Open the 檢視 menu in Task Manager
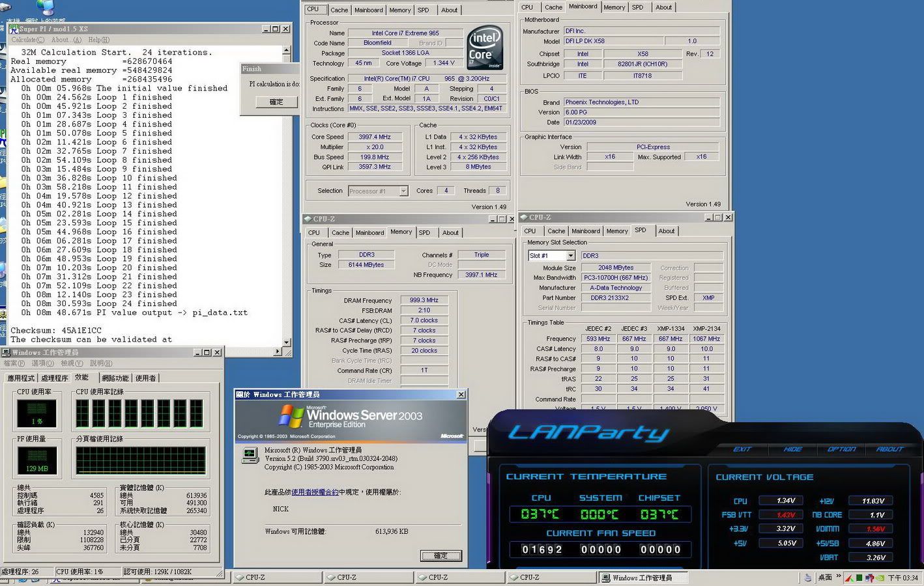The width and height of the screenshot is (924, 586). pyautogui.click(x=72, y=363)
